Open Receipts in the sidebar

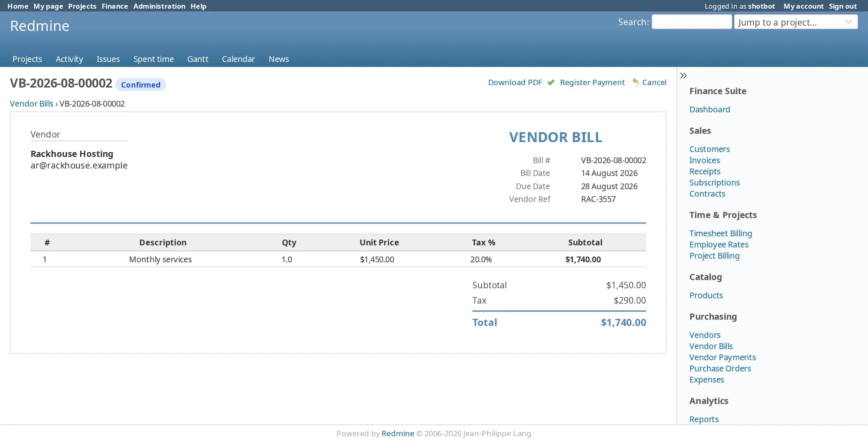[705, 171]
